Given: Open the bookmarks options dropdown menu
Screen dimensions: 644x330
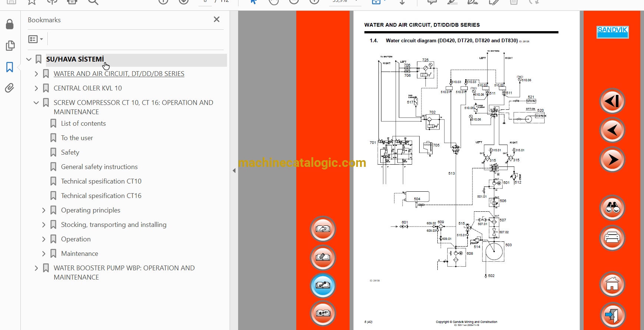Looking at the screenshot, I should tap(36, 39).
